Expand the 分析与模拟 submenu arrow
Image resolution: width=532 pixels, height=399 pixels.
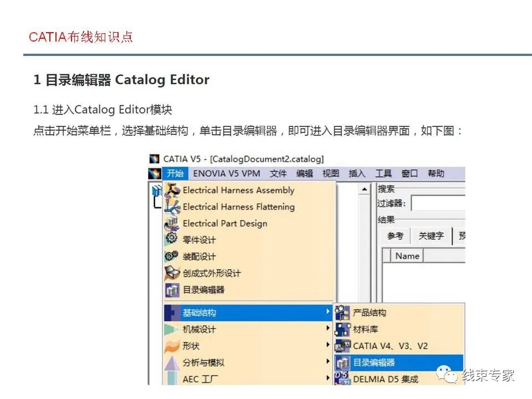(328, 362)
